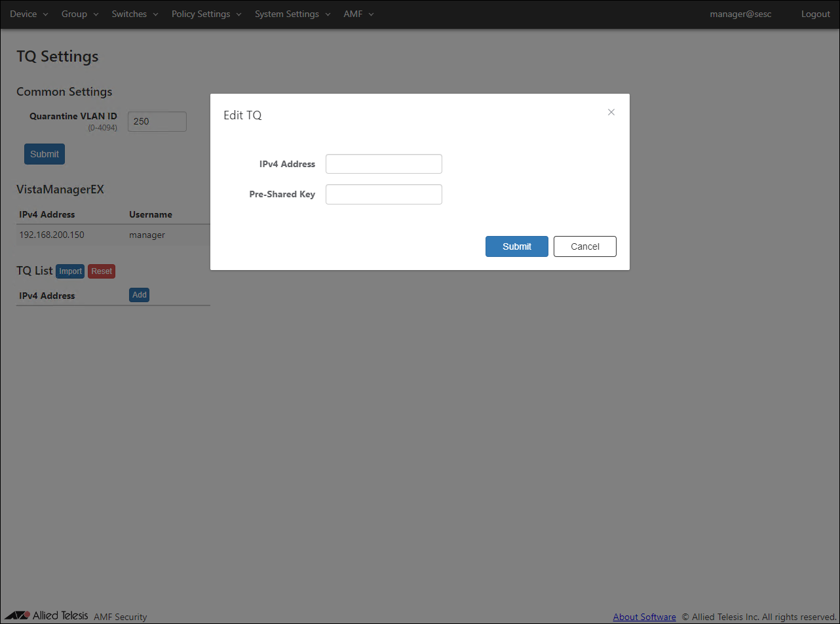Log out using the Logout link
This screenshot has width=840, height=624.
[815, 14]
